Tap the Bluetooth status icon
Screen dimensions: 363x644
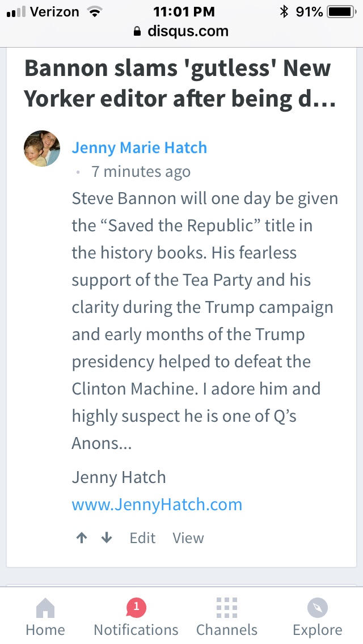pos(284,12)
